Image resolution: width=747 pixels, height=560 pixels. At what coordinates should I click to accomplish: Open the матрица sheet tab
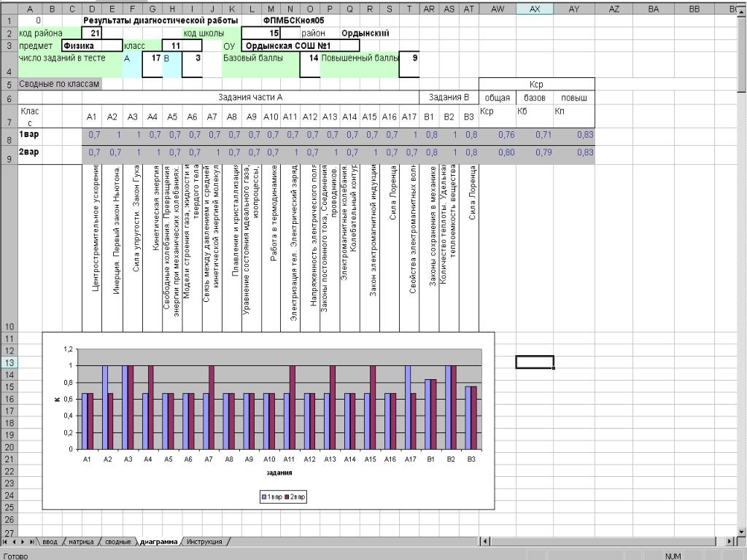tap(81, 542)
